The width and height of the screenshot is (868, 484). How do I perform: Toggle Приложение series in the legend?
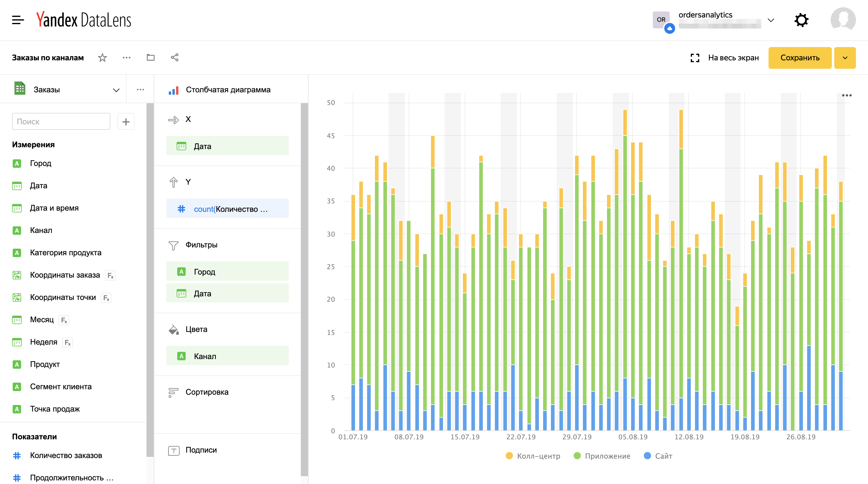click(602, 456)
